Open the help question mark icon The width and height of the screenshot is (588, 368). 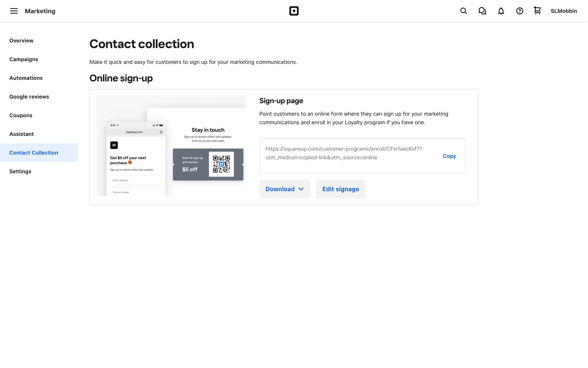click(x=519, y=11)
